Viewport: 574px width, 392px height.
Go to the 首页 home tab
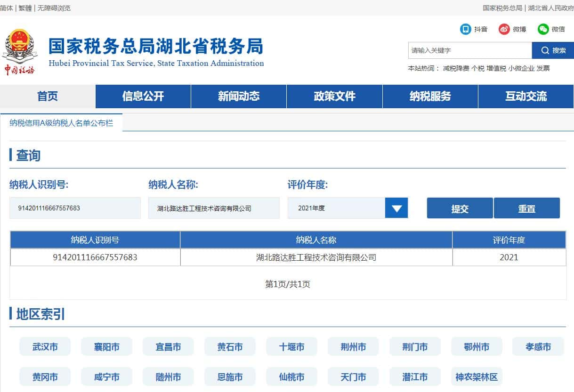click(x=48, y=96)
